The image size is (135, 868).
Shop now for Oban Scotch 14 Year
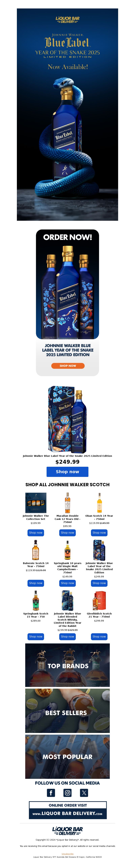click(x=99, y=533)
